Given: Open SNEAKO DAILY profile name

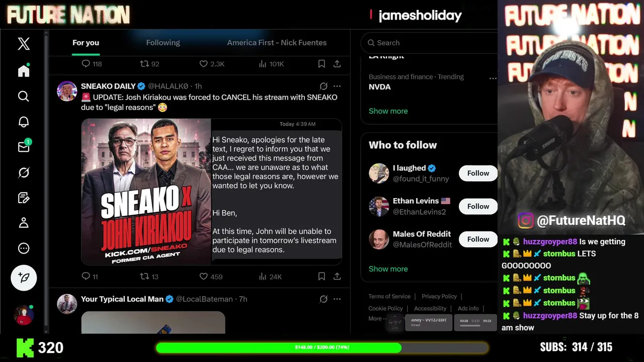Looking at the screenshot, I should click(x=108, y=86).
